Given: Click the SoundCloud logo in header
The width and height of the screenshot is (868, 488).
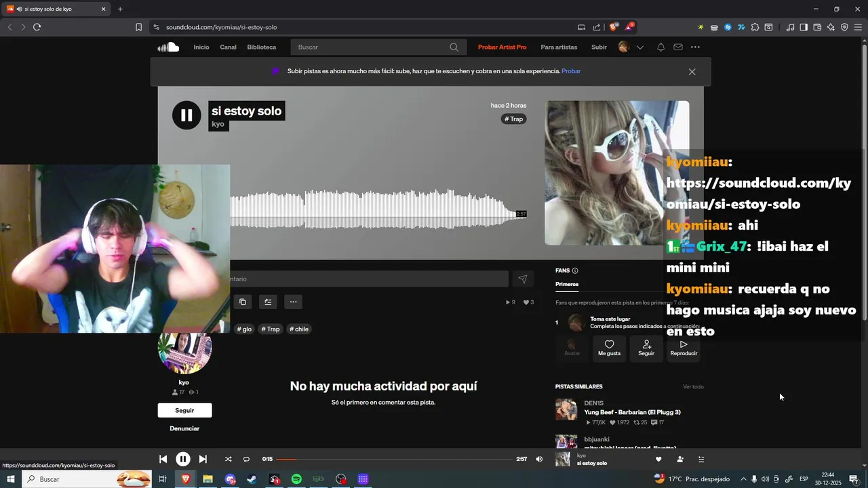Looking at the screenshot, I should coord(168,47).
